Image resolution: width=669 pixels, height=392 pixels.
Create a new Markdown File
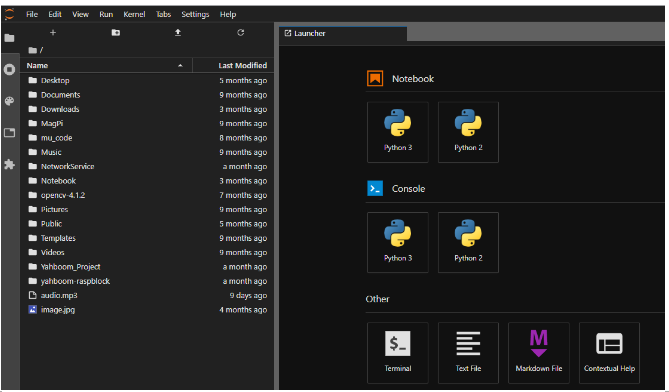(x=538, y=353)
